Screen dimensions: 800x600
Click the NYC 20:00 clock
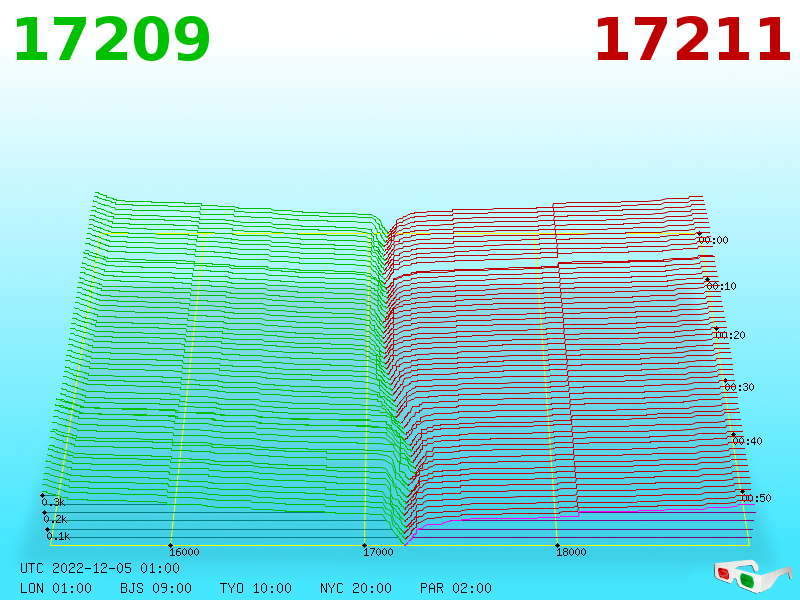pos(356,588)
